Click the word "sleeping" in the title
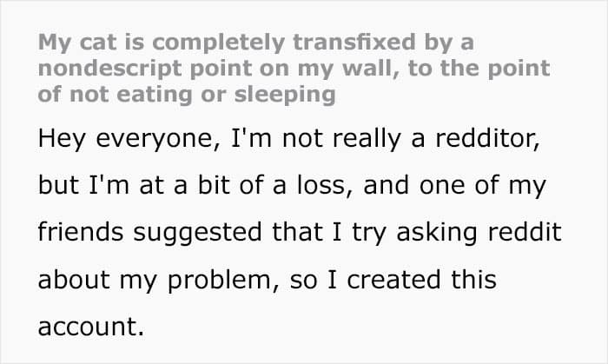Image resolution: width=608 pixels, height=364 pixels. tap(285, 96)
